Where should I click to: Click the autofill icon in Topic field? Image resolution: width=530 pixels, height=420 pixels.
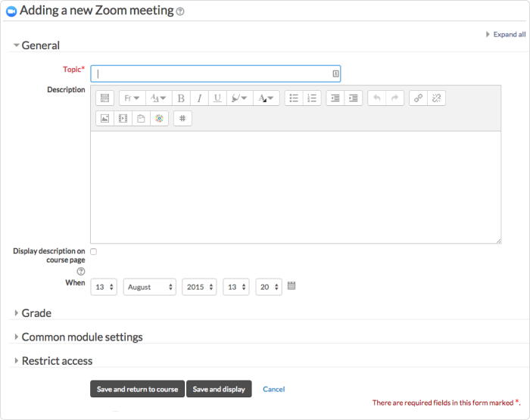pos(335,73)
